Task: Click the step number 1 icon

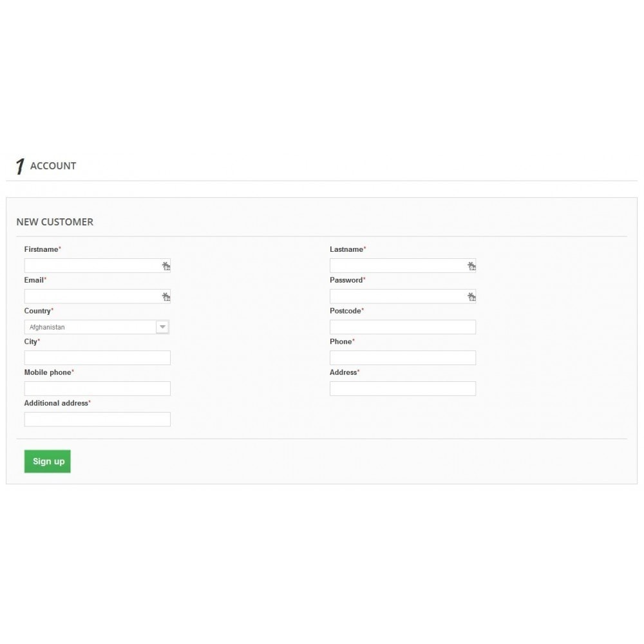Action: coord(20,166)
